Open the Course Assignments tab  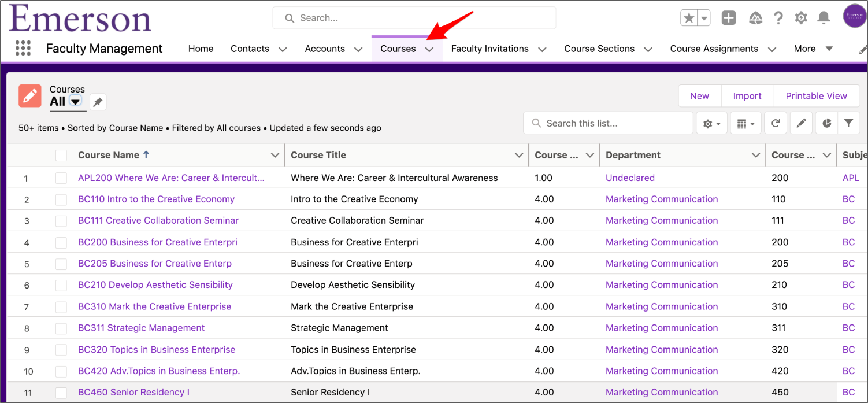pyautogui.click(x=714, y=49)
